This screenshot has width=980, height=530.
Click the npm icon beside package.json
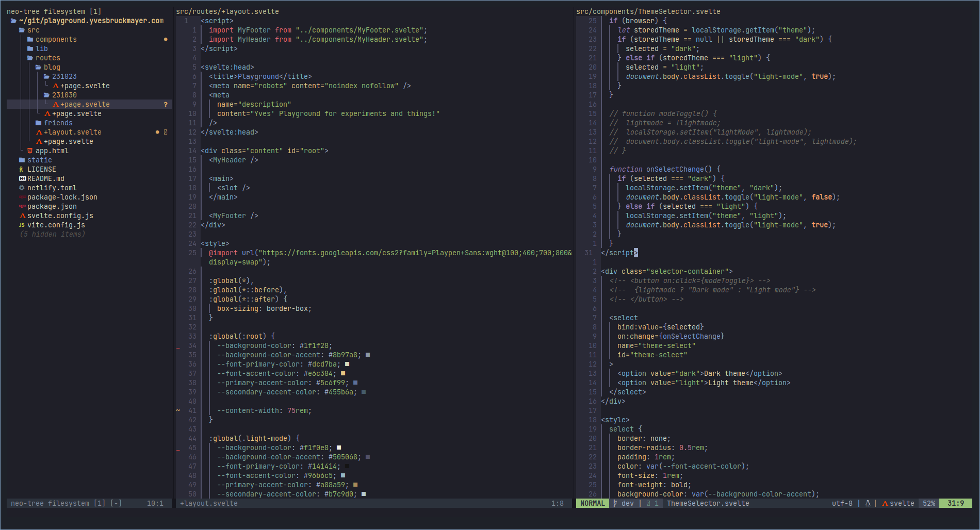22,207
